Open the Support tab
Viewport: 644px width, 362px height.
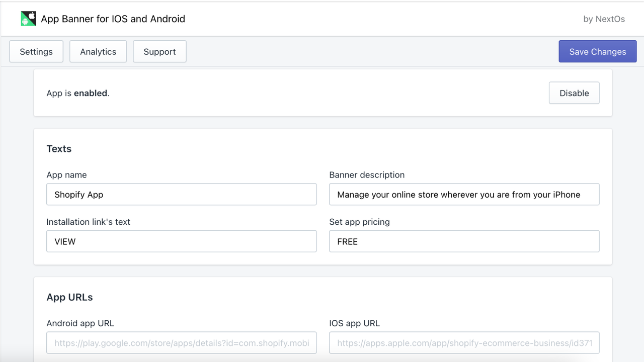click(159, 51)
